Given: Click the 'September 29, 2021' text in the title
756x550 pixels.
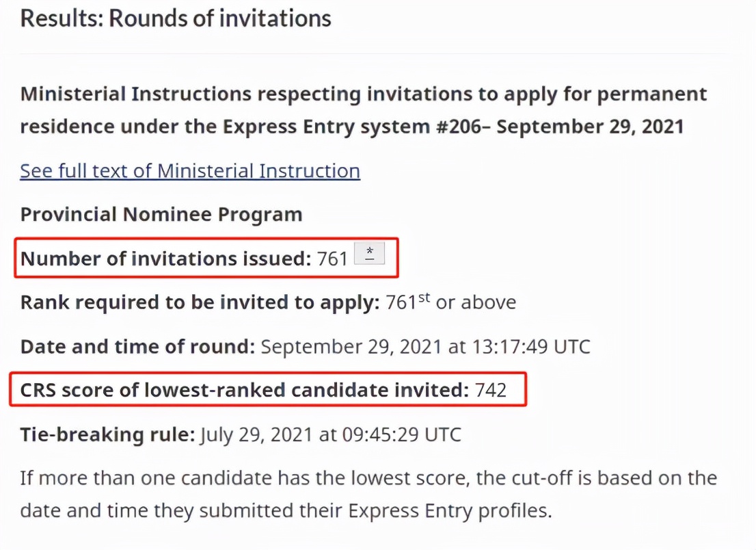Looking at the screenshot, I should (x=589, y=127).
